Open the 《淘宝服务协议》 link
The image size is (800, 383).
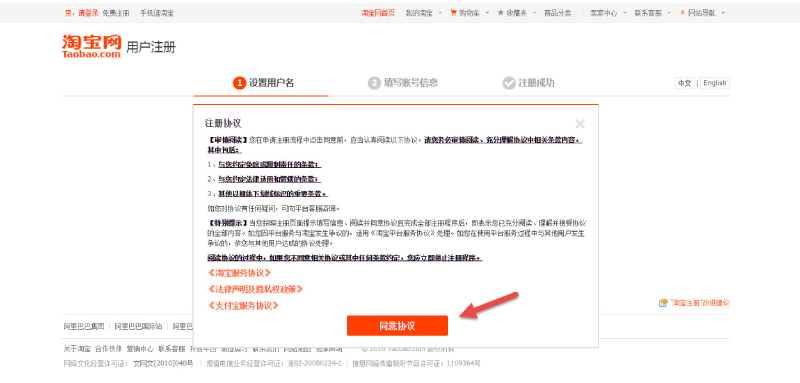click(239, 273)
